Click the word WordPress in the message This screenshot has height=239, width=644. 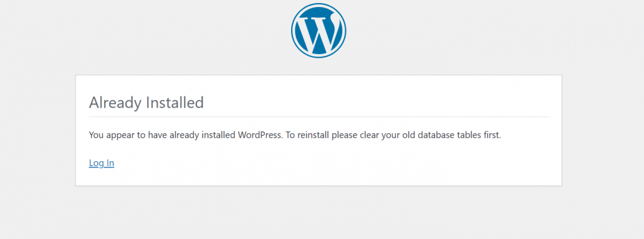pyautogui.click(x=261, y=135)
